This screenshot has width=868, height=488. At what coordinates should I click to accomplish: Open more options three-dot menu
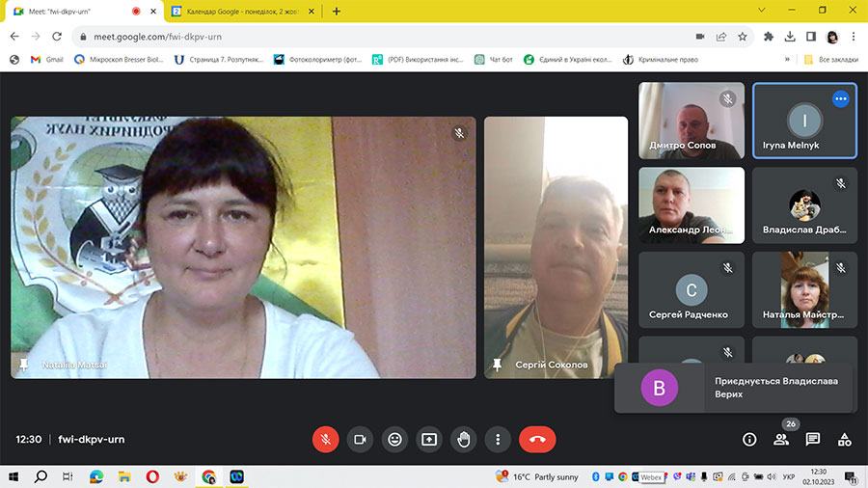point(499,440)
